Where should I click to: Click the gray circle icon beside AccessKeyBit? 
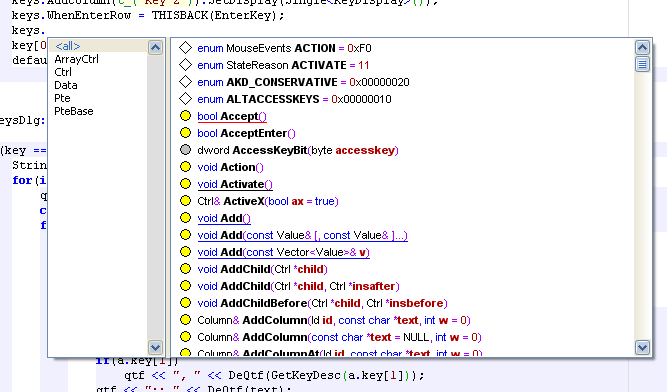coord(185,150)
